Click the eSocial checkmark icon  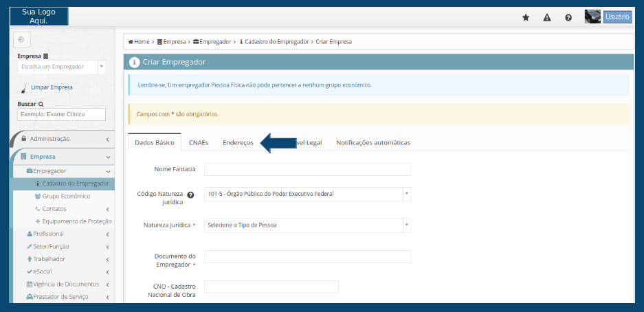click(x=30, y=271)
